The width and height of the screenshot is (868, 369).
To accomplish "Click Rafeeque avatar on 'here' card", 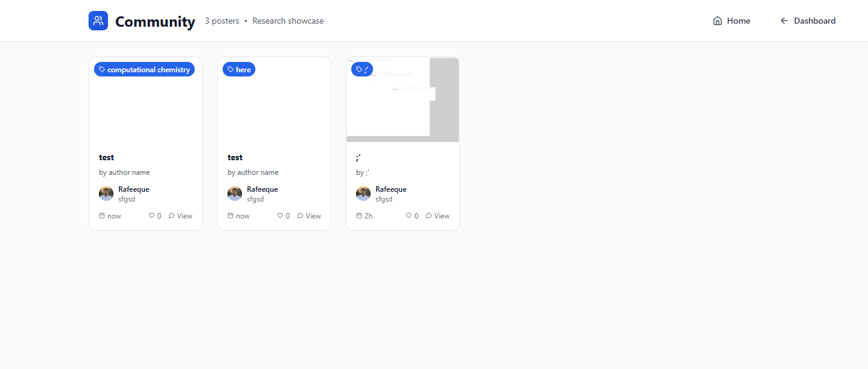I will click(x=235, y=194).
